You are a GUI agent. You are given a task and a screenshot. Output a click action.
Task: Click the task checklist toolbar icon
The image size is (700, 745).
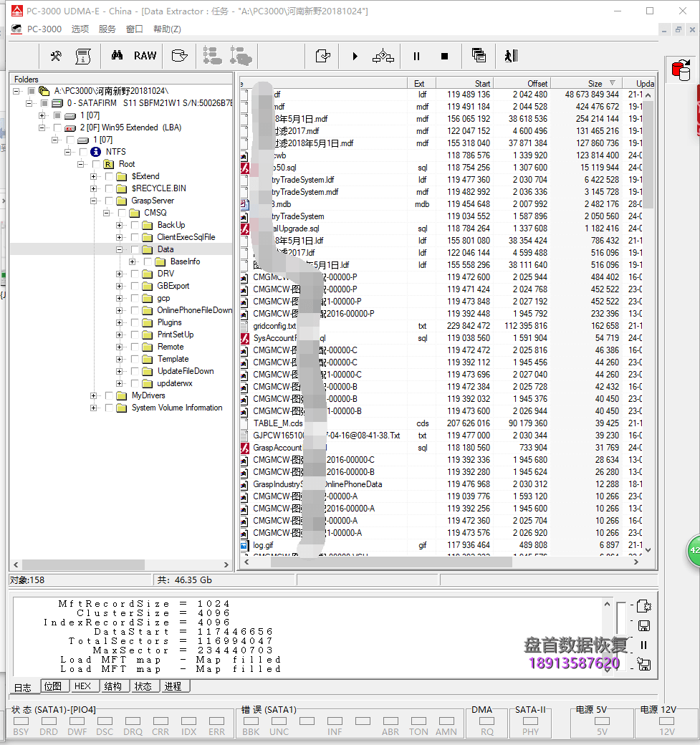(322, 56)
